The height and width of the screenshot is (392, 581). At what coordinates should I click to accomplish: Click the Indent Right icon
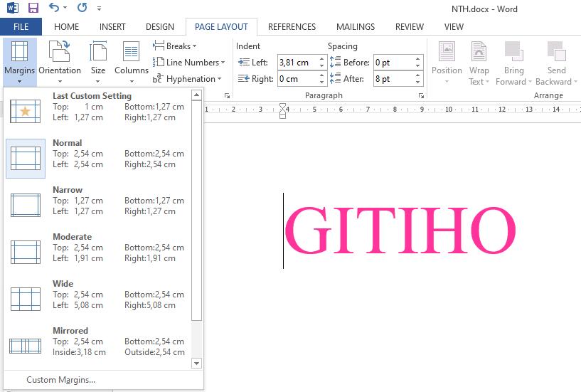coord(243,78)
